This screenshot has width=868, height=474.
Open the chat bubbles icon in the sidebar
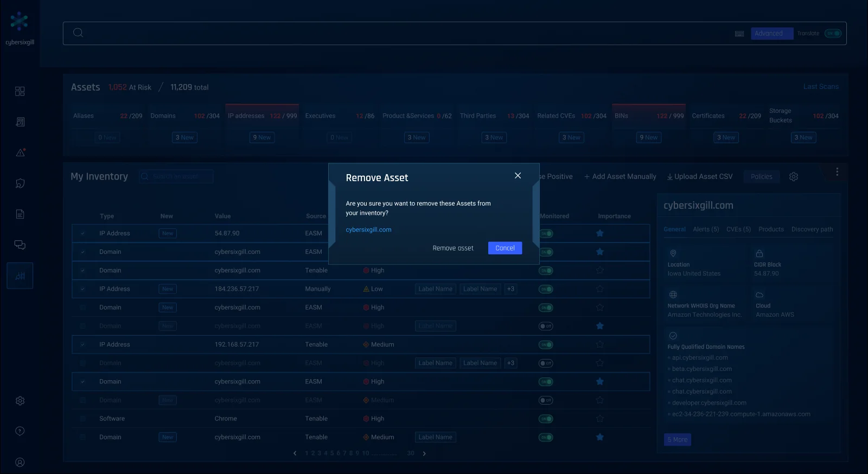20,245
